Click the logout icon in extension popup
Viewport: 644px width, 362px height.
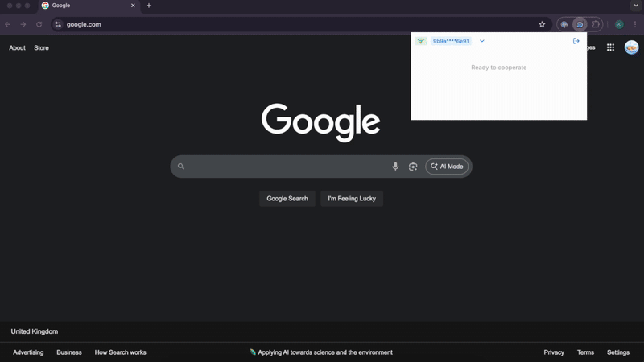(x=576, y=41)
